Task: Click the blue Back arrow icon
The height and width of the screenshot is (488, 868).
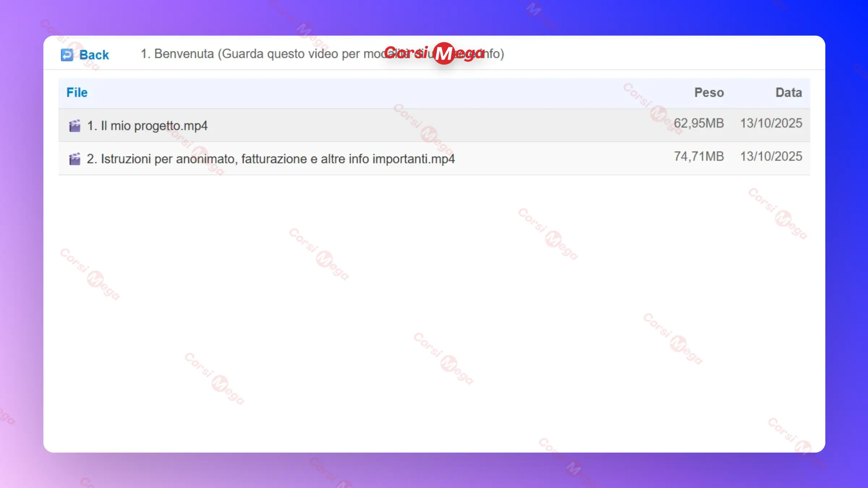Action: [x=67, y=55]
